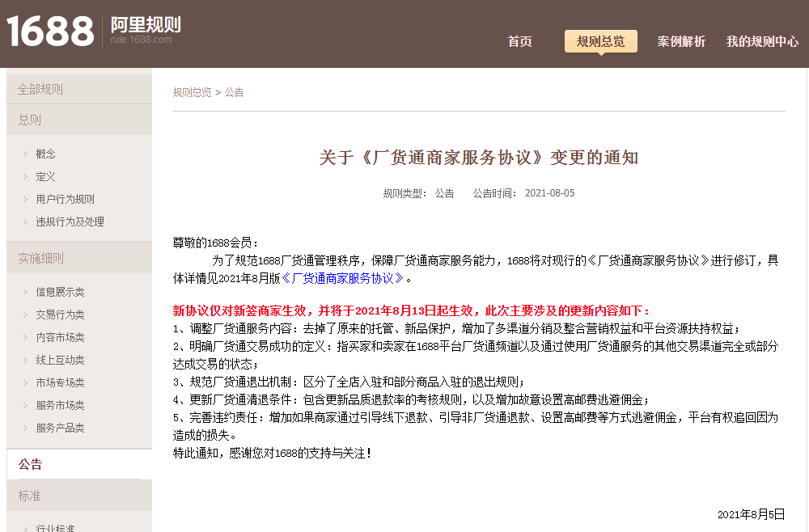Open 内容市场类 in the sidebar
Screen dimensions: 809x532
tap(60, 337)
